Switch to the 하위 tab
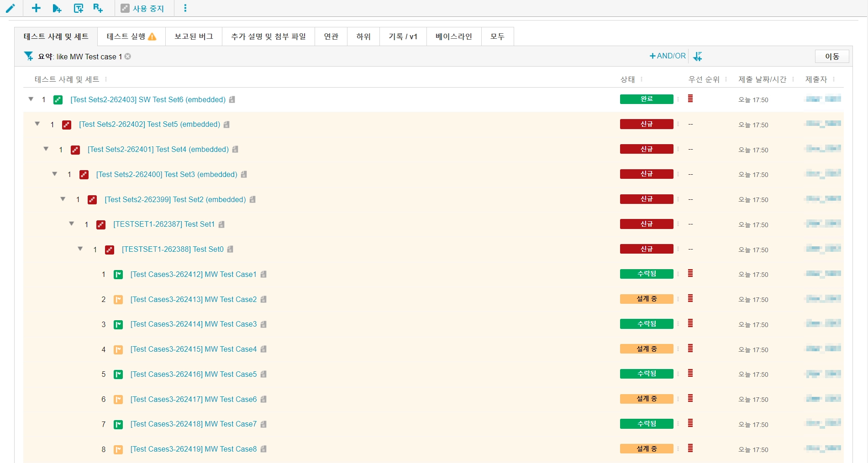Screen dimensions: 868x463 (x=363, y=36)
